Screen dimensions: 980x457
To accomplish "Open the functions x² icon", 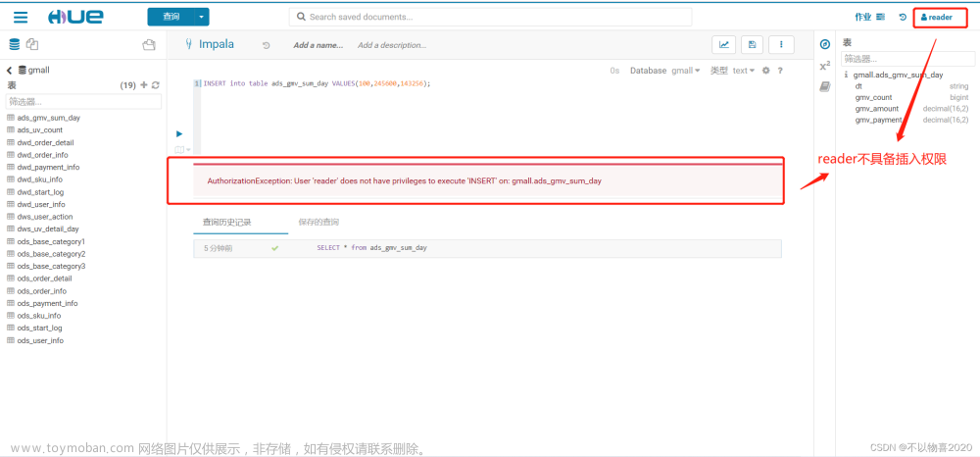I will click(825, 67).
